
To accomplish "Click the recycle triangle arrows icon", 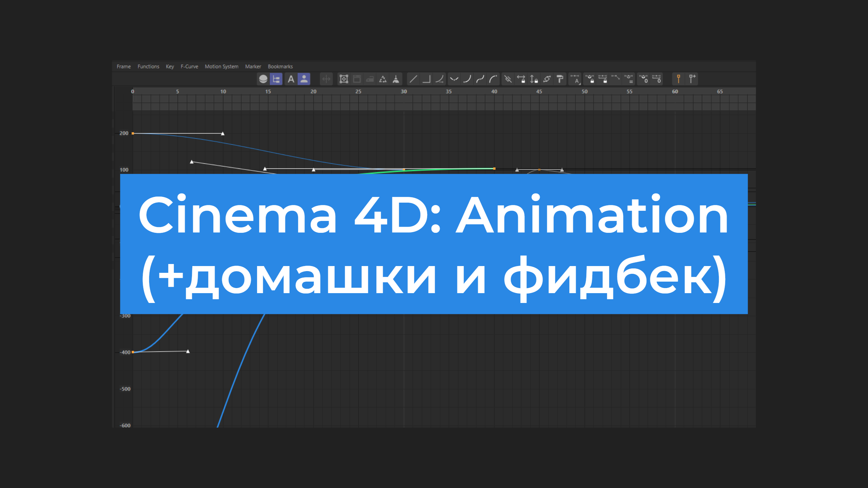I will pyautogui.click(x=383, y=79).
